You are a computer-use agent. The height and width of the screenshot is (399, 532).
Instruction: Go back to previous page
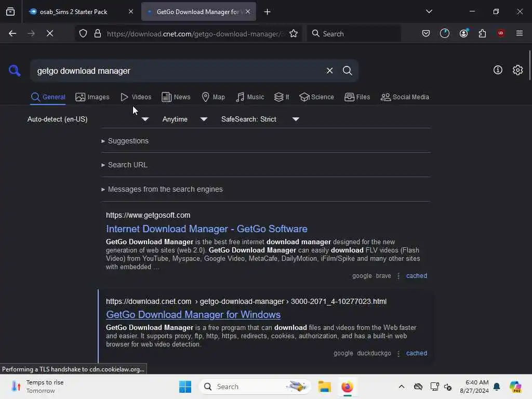tap(12, 33)
